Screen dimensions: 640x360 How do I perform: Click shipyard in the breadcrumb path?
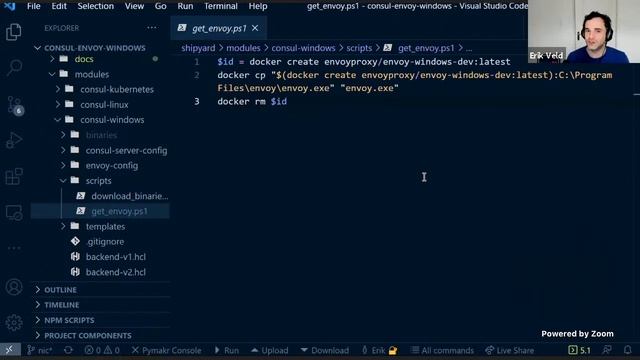tap(198, 48)
